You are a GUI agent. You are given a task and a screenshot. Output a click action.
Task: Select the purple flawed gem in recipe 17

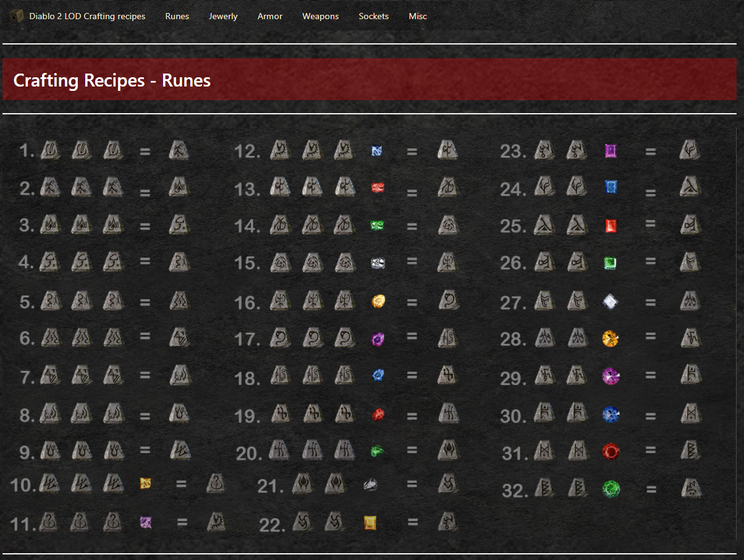click(378, 339)
